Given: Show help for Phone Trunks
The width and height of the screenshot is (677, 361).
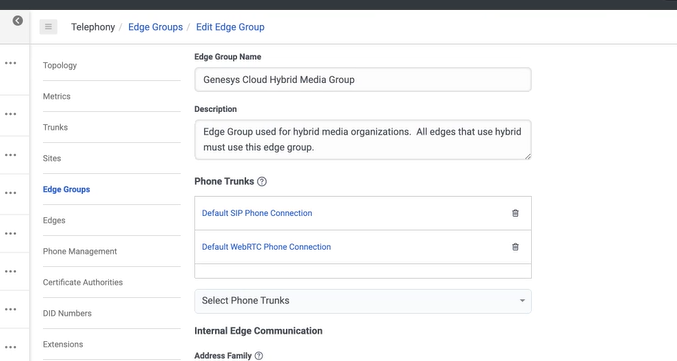Looking at the screenshot, I should (262, 182).
